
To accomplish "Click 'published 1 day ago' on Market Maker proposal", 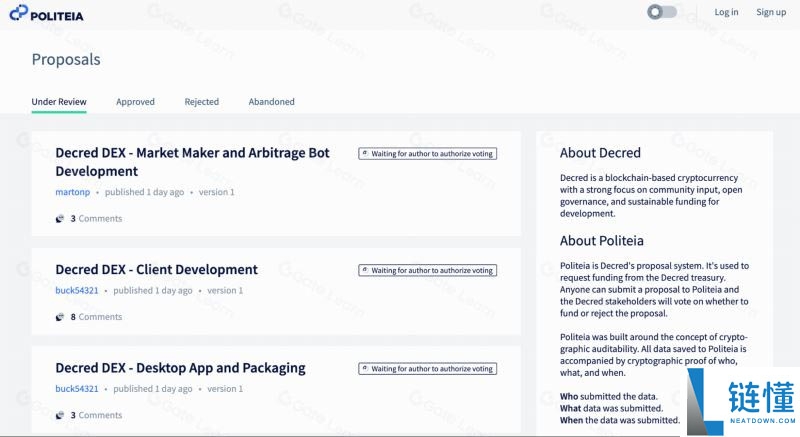I will pos(144,192).
